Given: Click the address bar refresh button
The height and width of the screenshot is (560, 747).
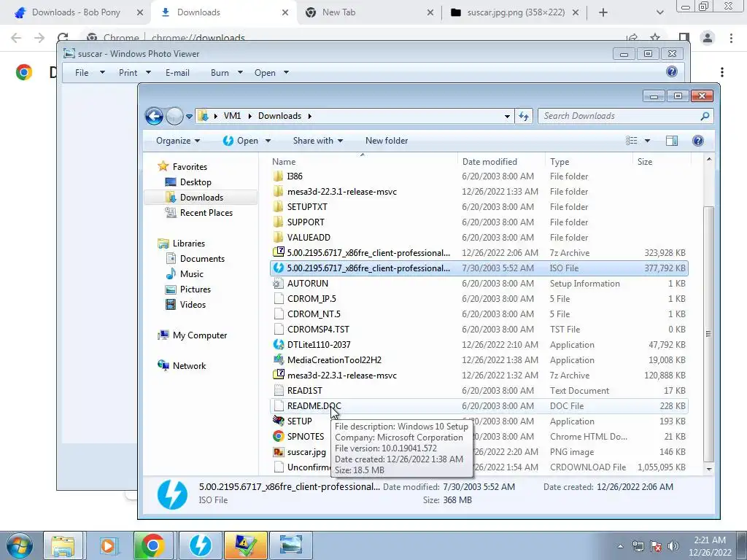Looking at the screenshot, I should pos(524,116).
